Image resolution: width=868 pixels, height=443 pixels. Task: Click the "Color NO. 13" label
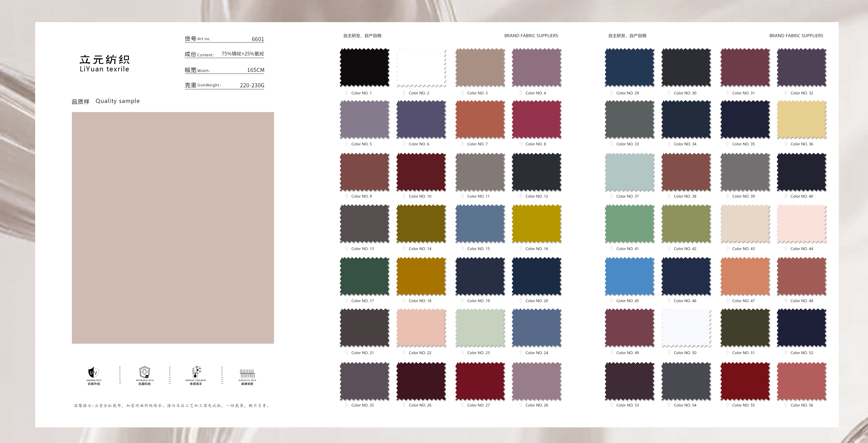pos(363,249)
